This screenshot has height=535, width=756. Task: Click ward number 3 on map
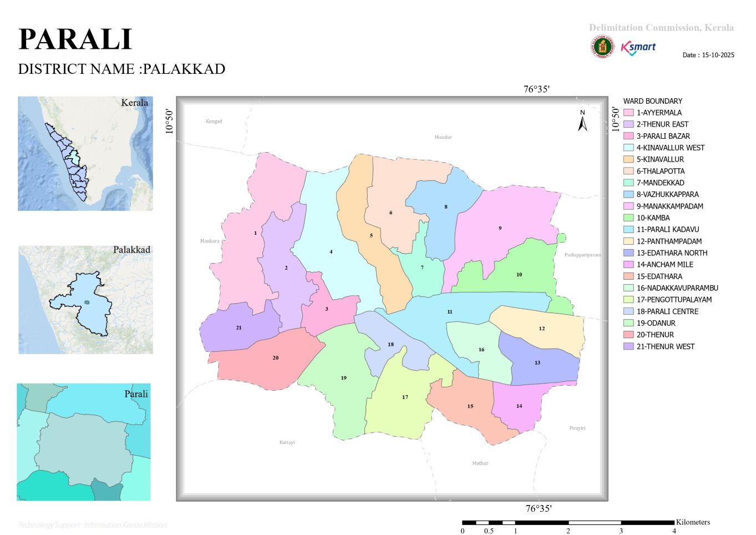(327, 309)
